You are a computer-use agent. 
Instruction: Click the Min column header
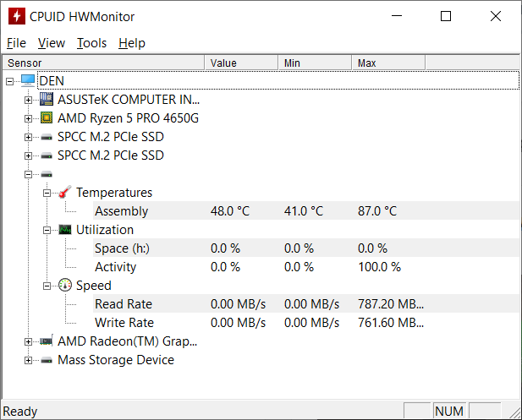tap(315, 63)
